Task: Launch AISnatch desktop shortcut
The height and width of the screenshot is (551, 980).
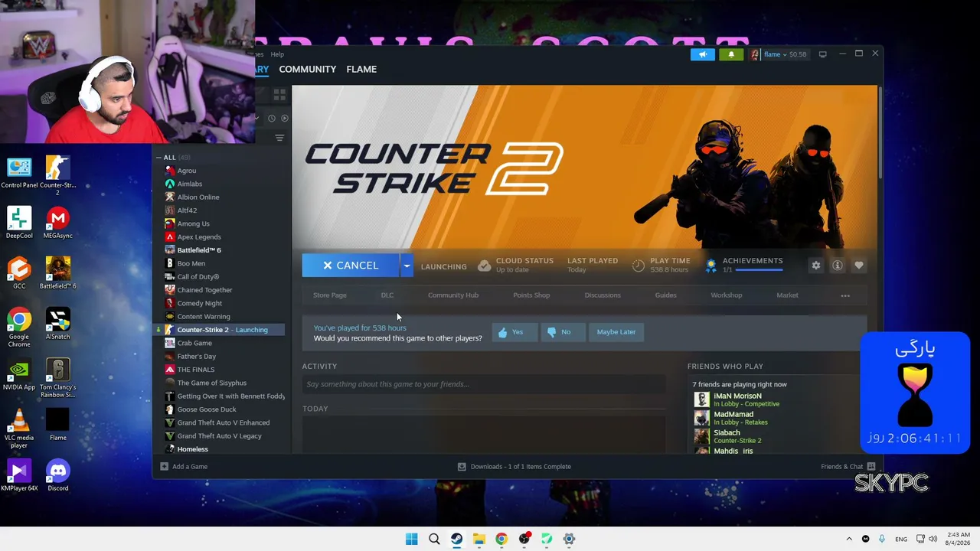Action: click(57, 324)
